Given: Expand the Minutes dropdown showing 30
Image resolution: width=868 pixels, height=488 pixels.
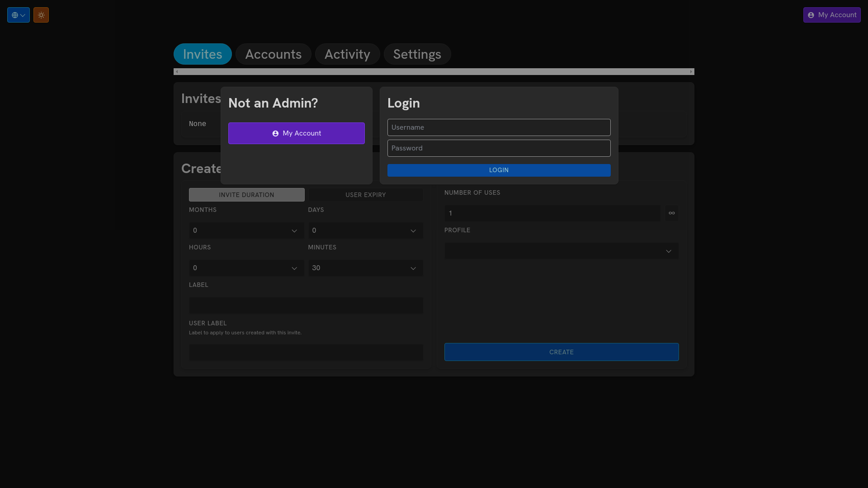Looking at the screenshot, I should pos(366,268).
